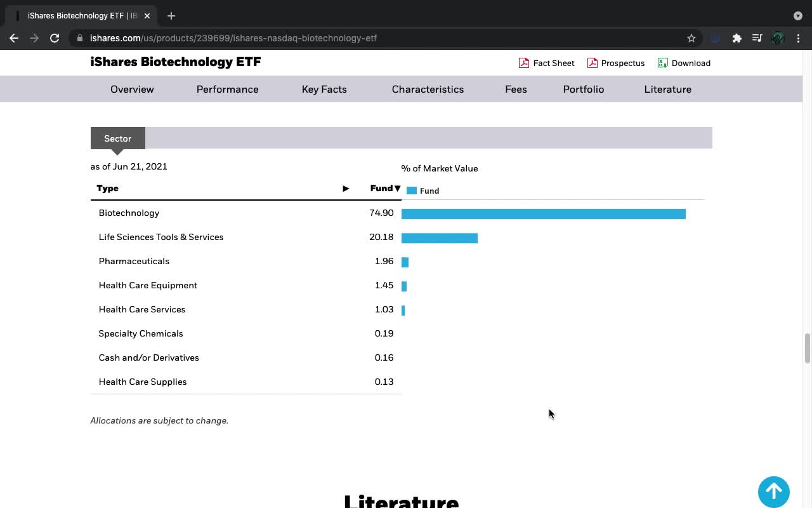
Task: Reload the page with the refresh icon
Action: point(55,38)
